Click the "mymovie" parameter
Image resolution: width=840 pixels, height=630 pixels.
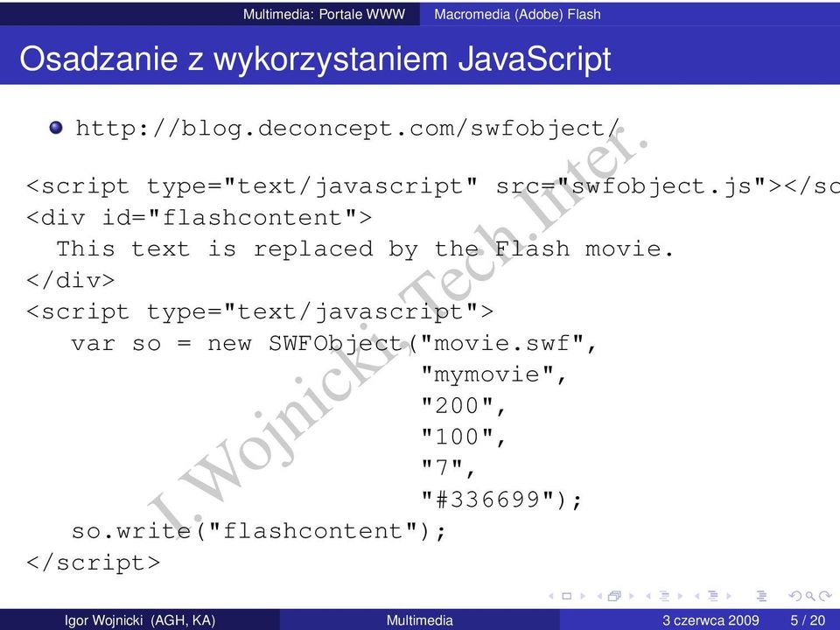click(x=493, y=374)
